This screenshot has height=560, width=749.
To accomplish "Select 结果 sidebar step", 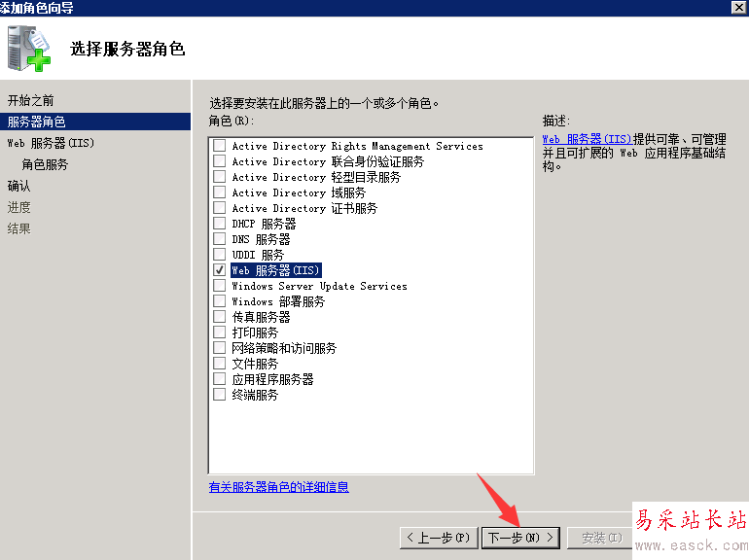I will [x=18, y=228].
